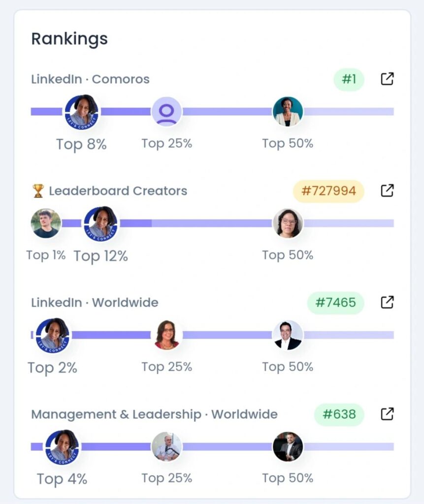424x504 pixels.
Task: Select the Top 12% avatar in Leaderboard Creators
Action: click(x=101, y=223)
